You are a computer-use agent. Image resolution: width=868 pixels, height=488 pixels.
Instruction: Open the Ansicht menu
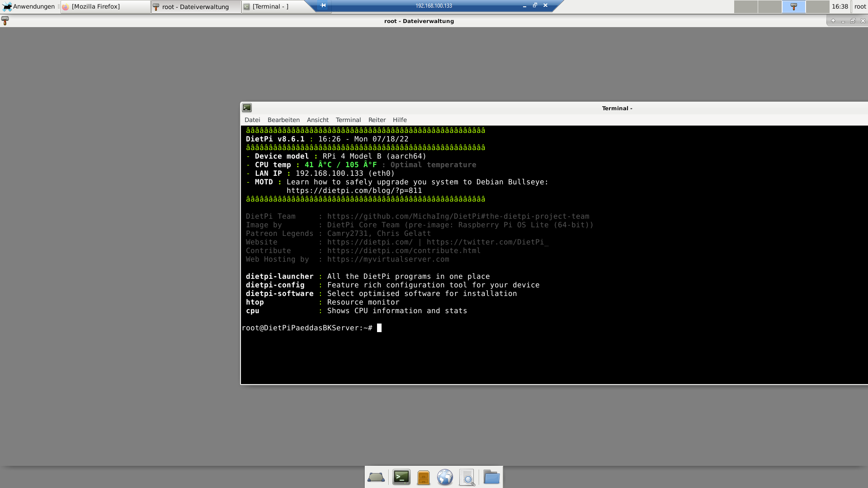[x=317, y=120]
